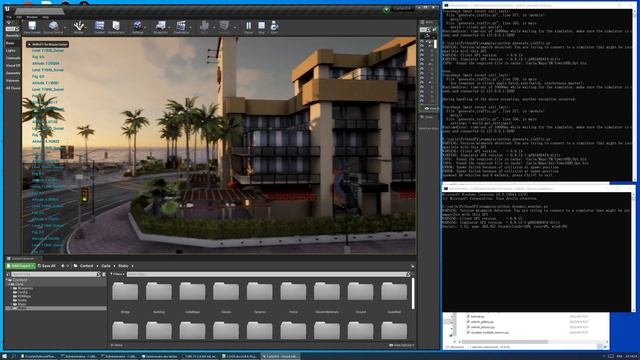Switch to the Details panel tab
The height and width of the screenshot is (360, 640).
[427, 117]
